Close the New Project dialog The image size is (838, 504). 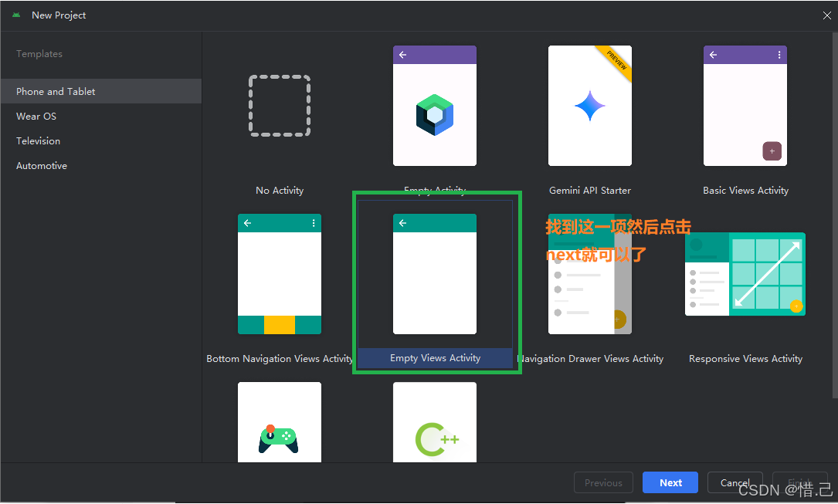pos(826,15)
